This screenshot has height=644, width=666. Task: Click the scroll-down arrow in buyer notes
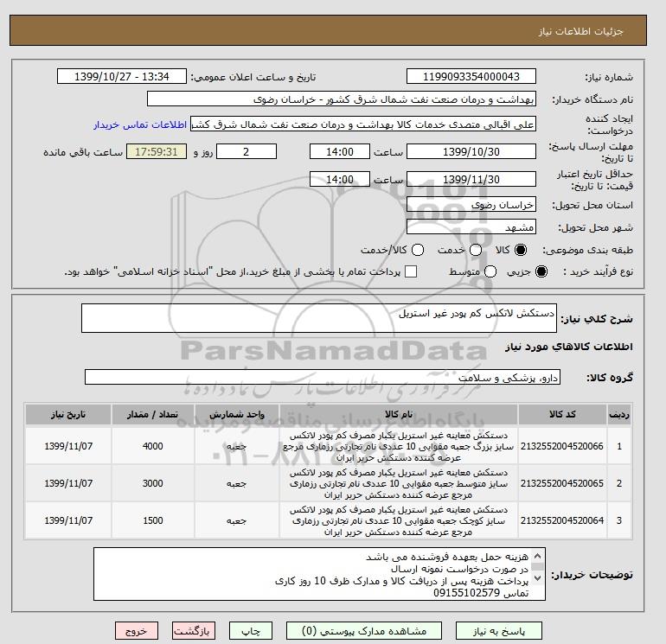(537, 577)
